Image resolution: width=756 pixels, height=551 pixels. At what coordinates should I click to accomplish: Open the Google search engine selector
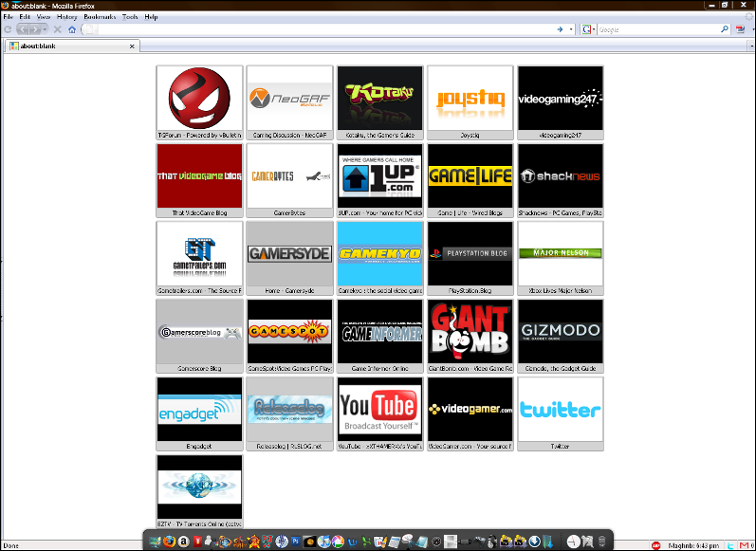tap(588, 29)
